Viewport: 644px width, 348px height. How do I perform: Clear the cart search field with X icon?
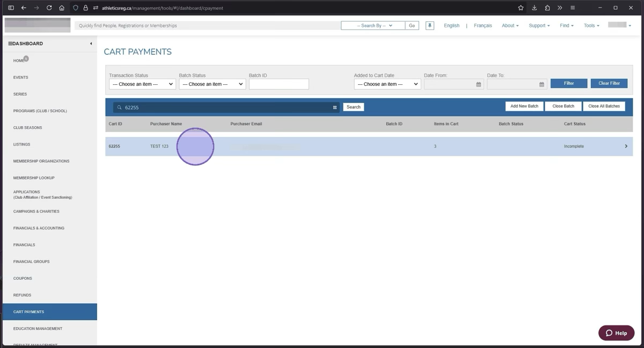pos(335,107)
